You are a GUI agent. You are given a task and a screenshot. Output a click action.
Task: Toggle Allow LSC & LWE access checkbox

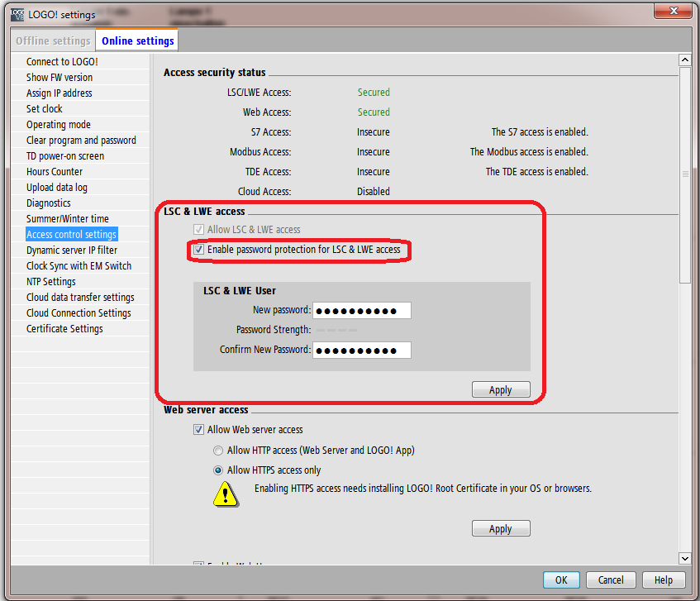point(198,230)
